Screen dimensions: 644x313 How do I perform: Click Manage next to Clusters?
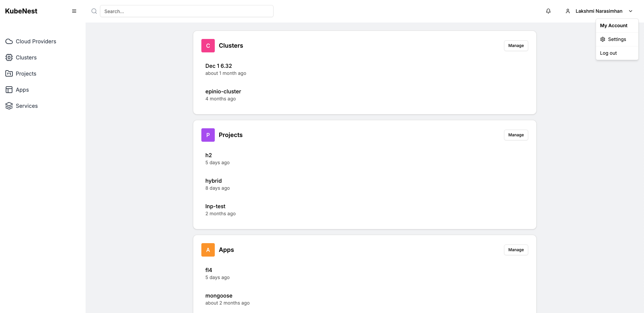[x=515, y=45]
